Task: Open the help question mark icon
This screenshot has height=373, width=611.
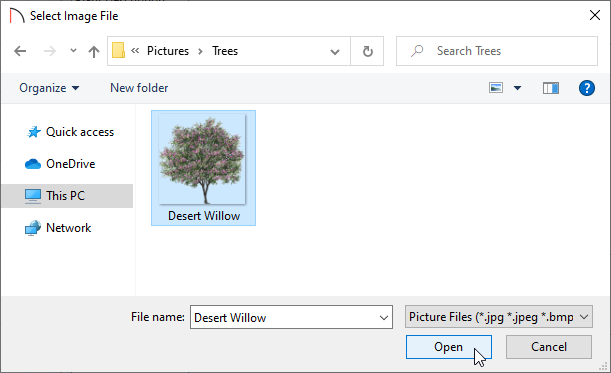Action: [x=586, y=88]
